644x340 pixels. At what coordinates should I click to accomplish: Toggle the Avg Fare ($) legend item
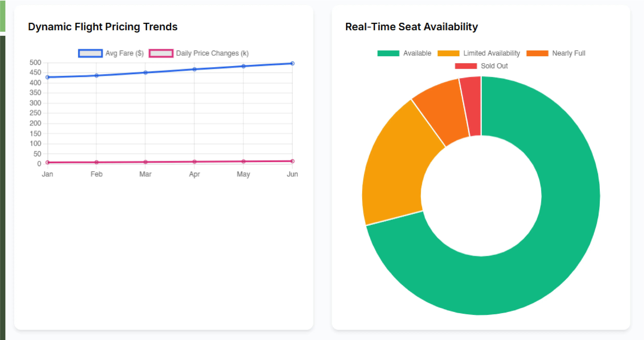(111, 53)
